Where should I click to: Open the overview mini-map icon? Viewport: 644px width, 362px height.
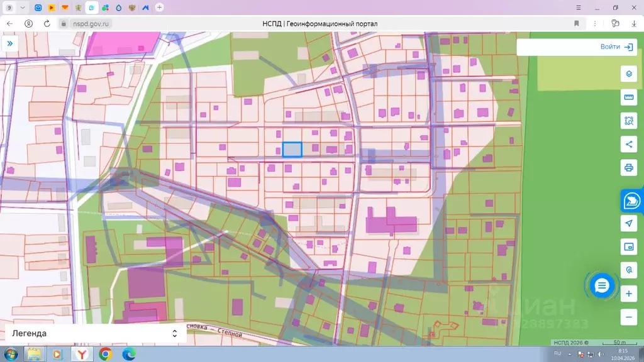click(629, 246)
